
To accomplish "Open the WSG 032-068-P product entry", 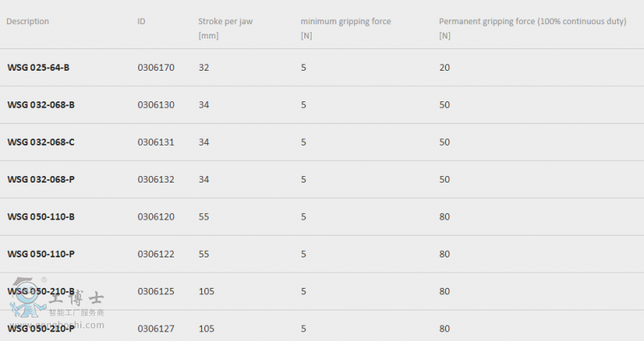I will point(41,179).
